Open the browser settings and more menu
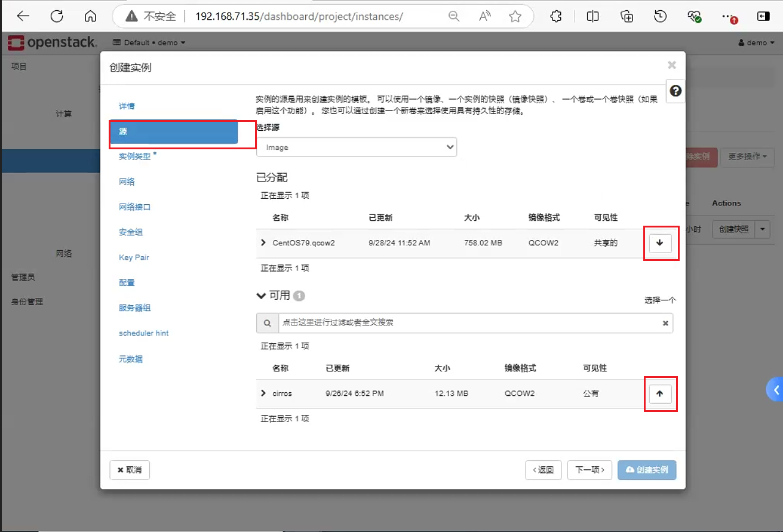The image size is (783, 532). click(729, 17)
